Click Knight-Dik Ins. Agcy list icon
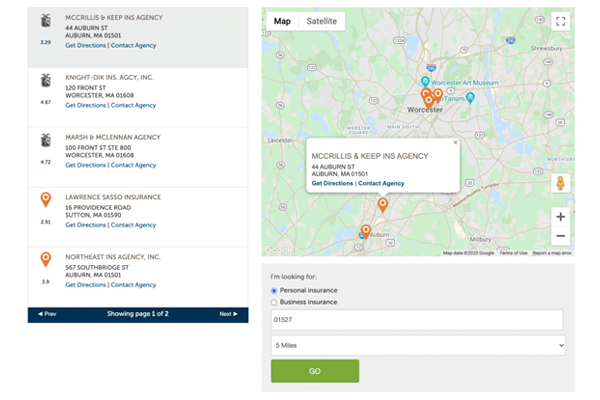 point(46,80)
